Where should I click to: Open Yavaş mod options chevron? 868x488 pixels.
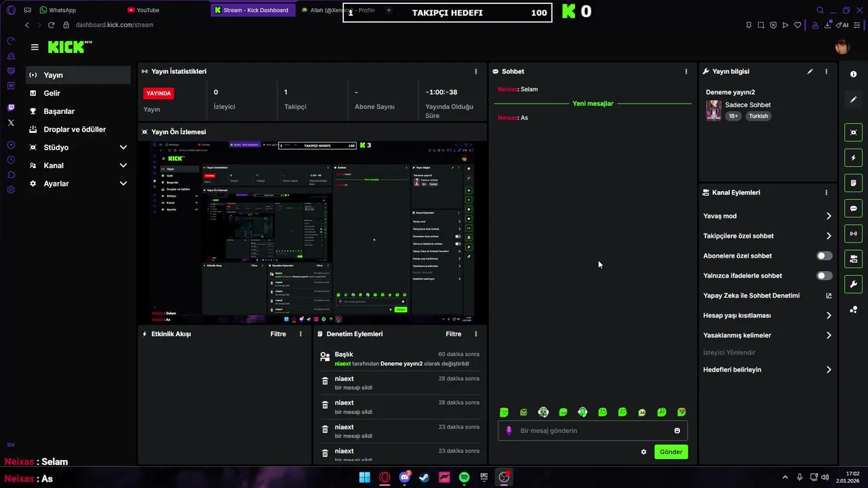pos(828,216)
